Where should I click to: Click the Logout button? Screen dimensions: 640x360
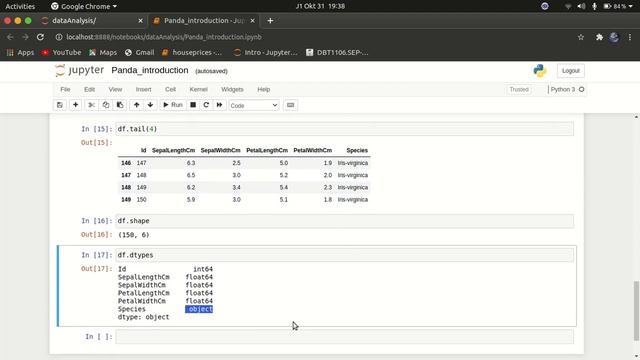point(570,71)
